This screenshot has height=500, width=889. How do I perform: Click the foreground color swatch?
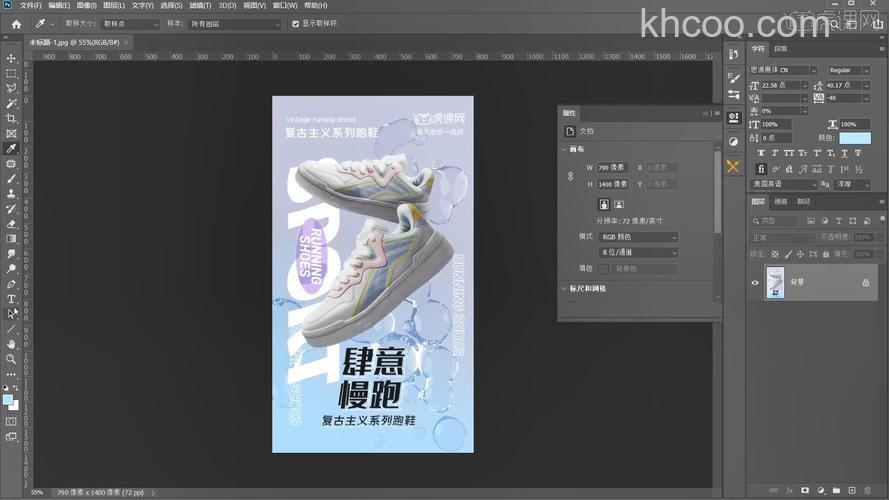click(7, 400)
